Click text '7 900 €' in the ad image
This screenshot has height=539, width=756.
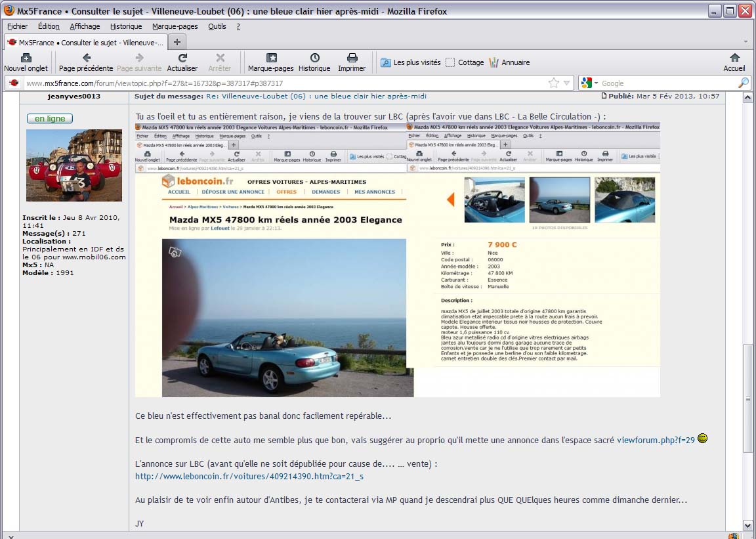pyautogui.click(x=502, y=245)
